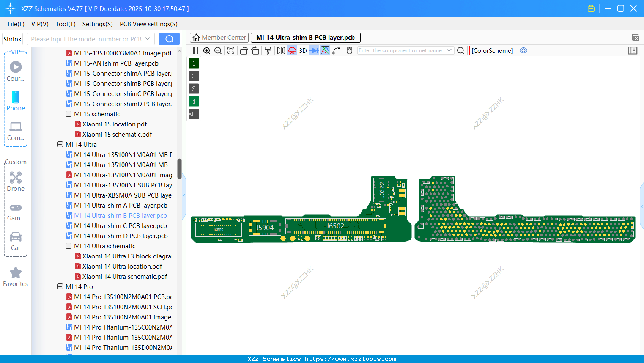The image size is (644, 363).
Task: Open the Member Center
Action: tap(219, 37)
